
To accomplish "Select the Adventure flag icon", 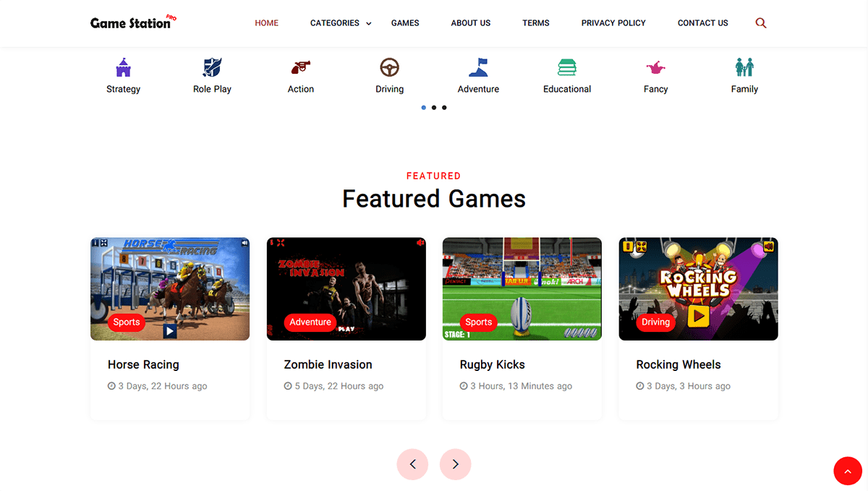I will pyautogui.click(x=478, y=67).
